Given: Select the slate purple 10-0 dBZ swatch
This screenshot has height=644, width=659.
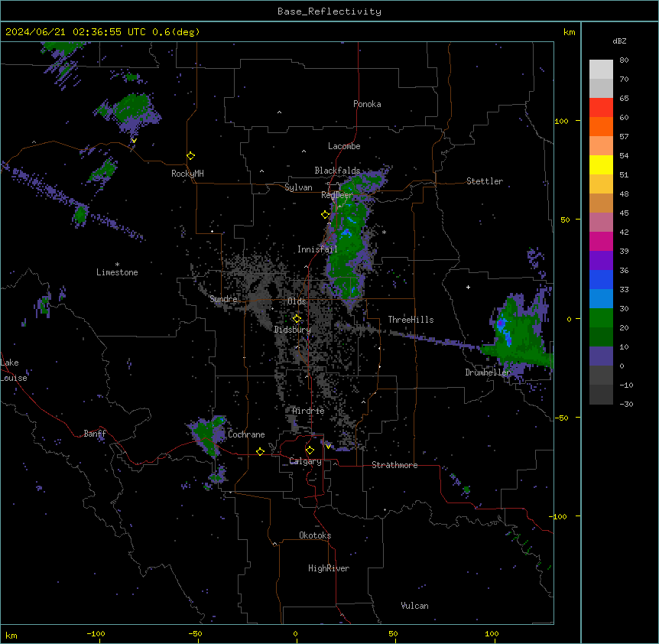Looking at the screenshot, I should tap(601, 356).
